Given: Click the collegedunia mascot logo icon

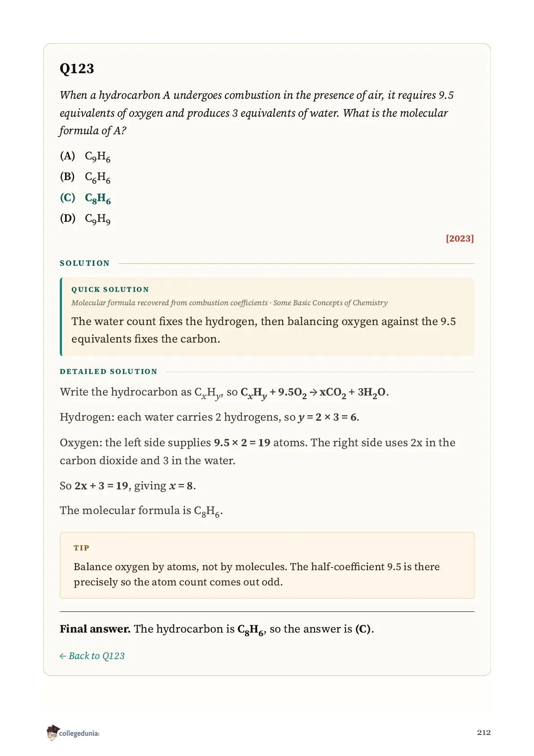Looking at the screenshot, I should point(53,732).
